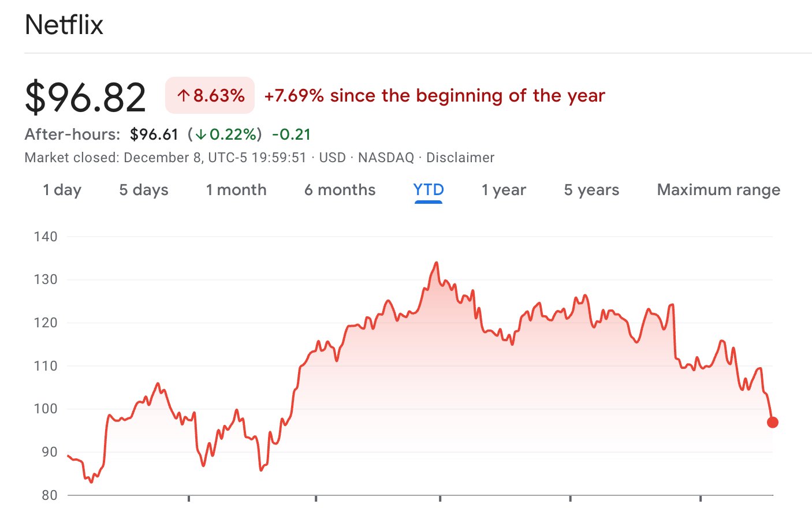Screen dimensions: 812x508
Task: Click the down arrow beside 0.22%
Action: tap(201, 135)
